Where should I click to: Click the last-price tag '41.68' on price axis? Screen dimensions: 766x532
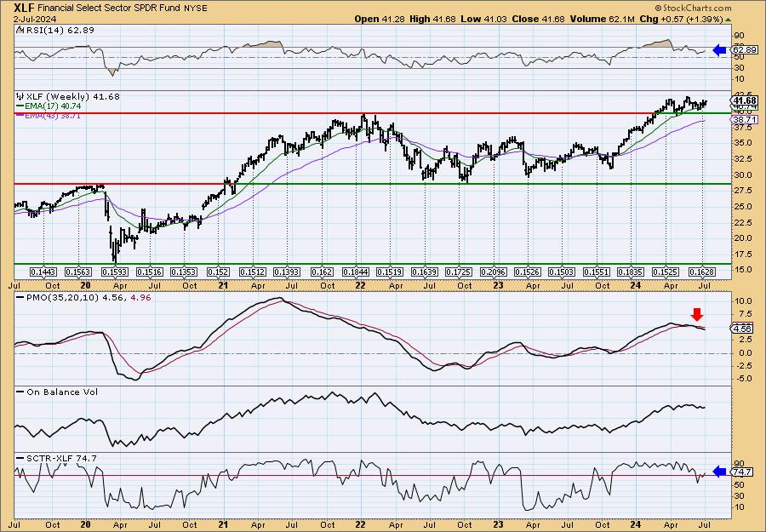pos(745,100)
